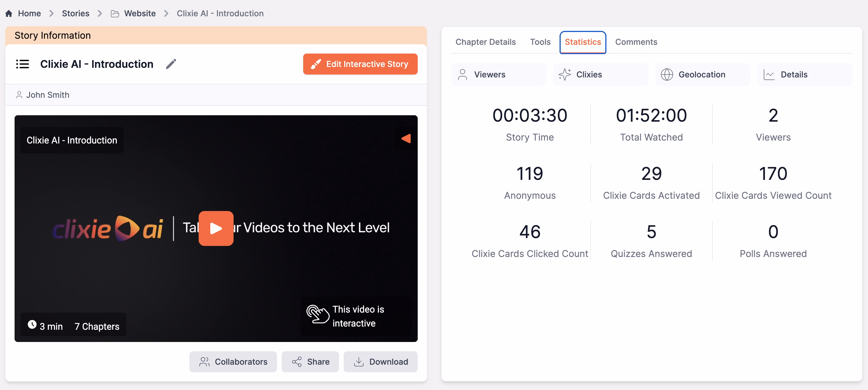Click the orange arrow on video corner
This screenshot has width=868, height=390.
[406, 139]
